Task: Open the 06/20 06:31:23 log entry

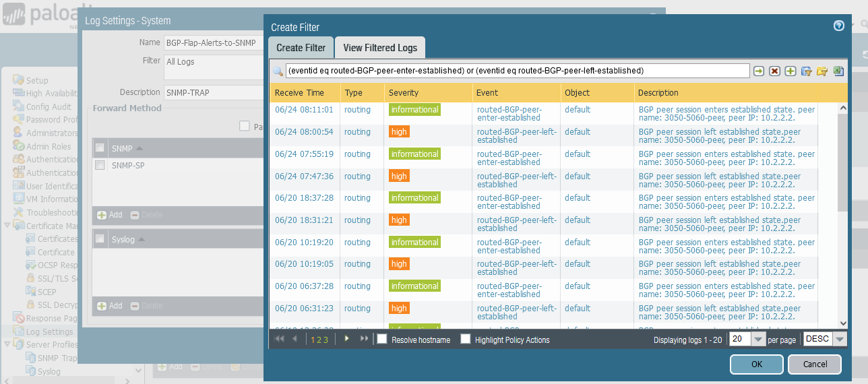Action: point(304,309)
